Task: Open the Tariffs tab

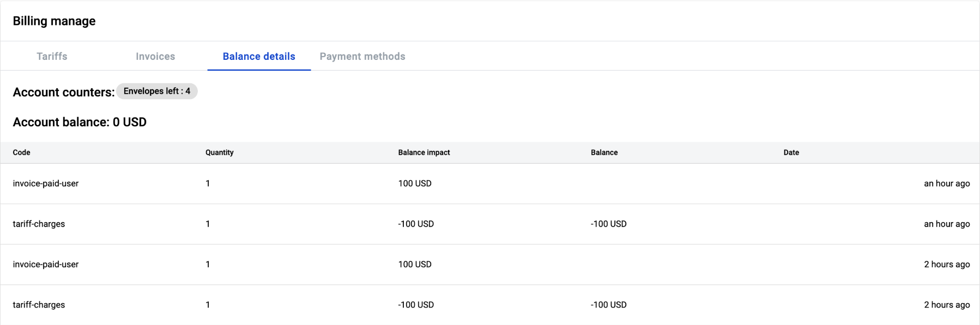Action: pos(52,57)
